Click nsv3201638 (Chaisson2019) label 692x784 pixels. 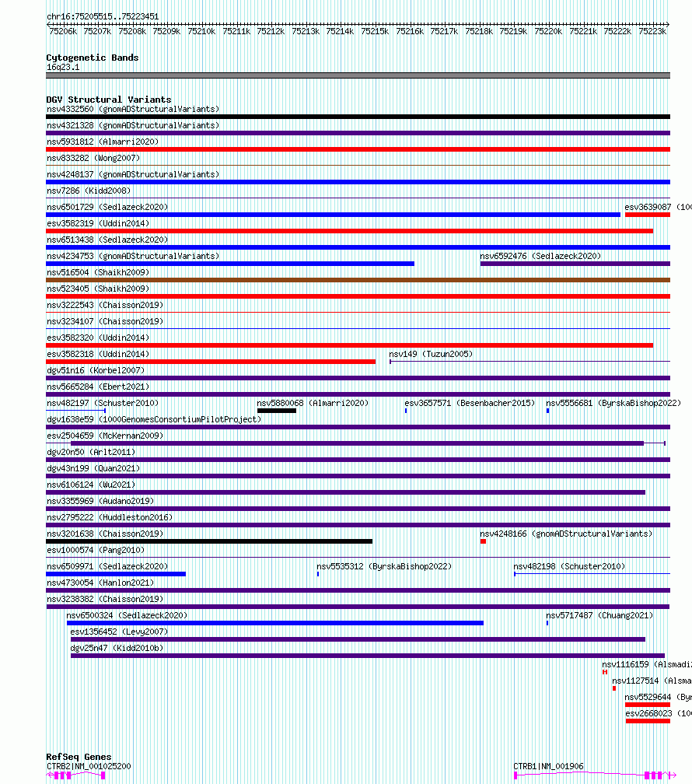pyautogui.click(x=105, y=534)
